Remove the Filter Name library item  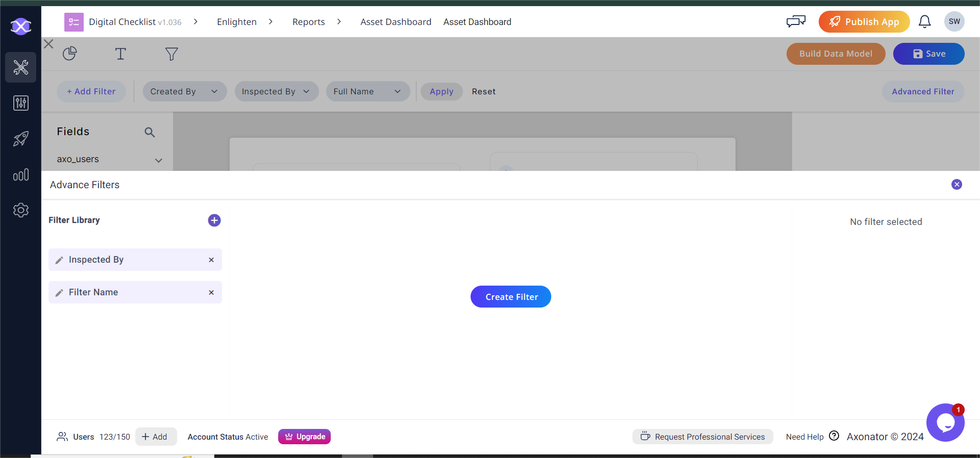(x=211, y=292)
